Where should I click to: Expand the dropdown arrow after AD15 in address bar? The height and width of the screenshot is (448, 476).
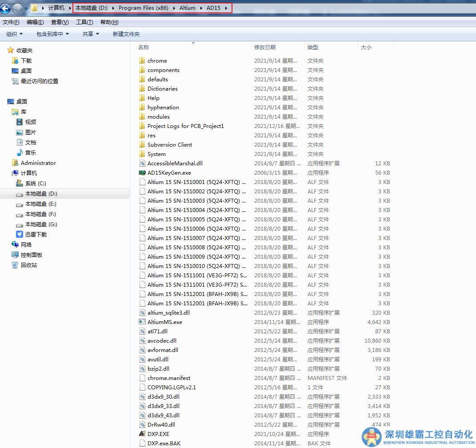227,8
